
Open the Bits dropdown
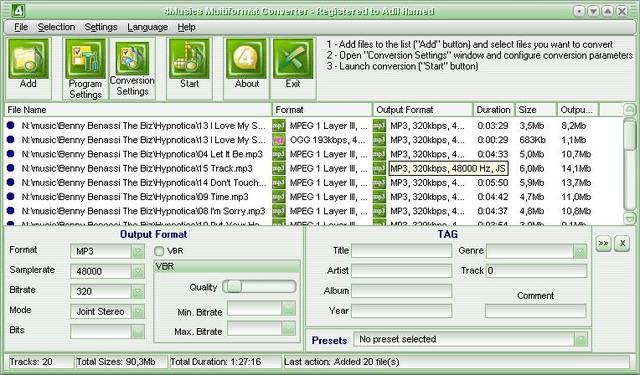point(138,331)
